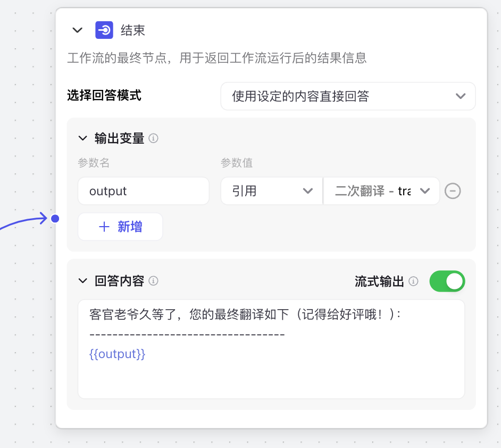The height and width of the screenshot is (448, 501).
Task: Click the output parameter name field
Action: 144,191
